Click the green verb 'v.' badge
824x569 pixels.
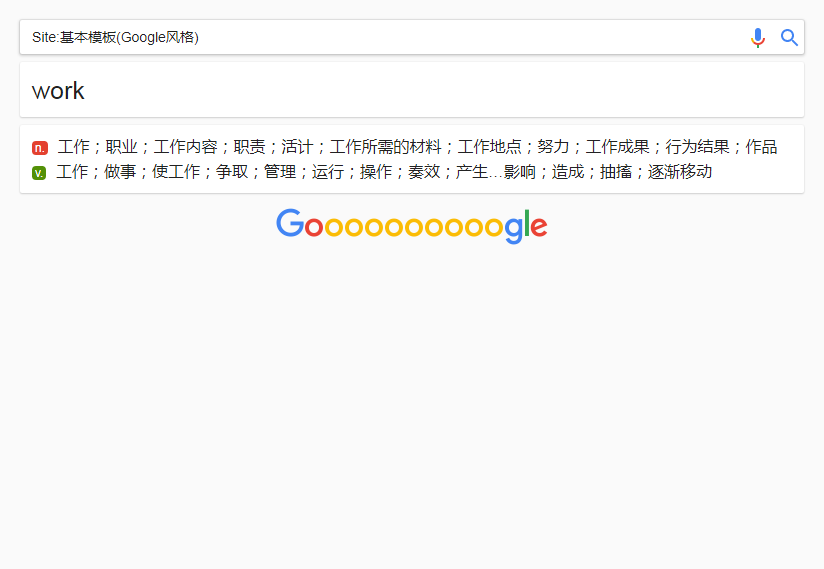(39, 173)
